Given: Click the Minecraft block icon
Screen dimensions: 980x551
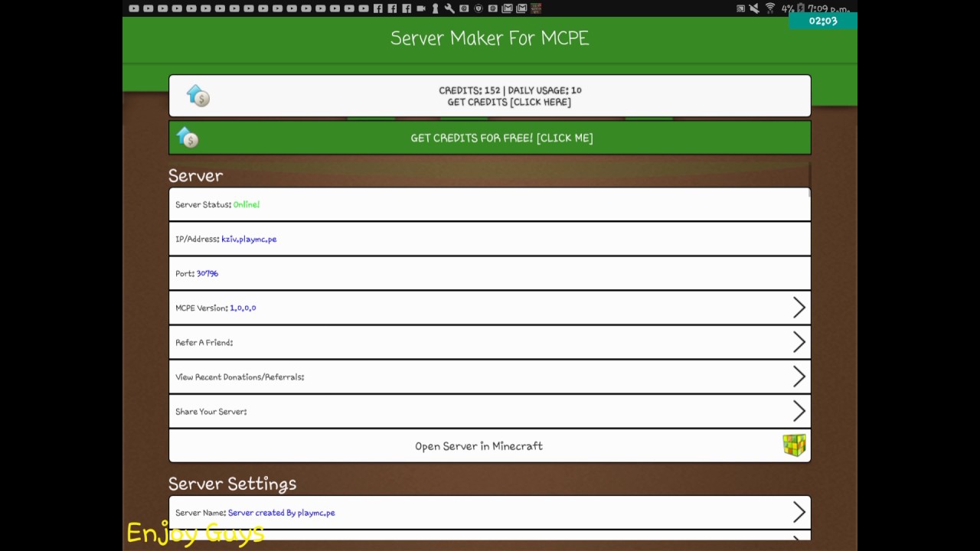Looking at the screenshot, I should click(794, 445).
